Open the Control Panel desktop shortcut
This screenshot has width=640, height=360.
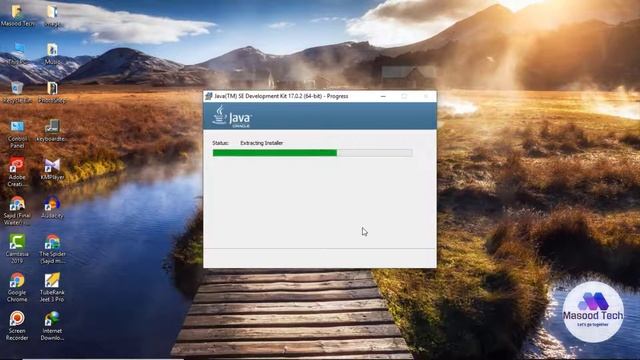tap(17, 134)
